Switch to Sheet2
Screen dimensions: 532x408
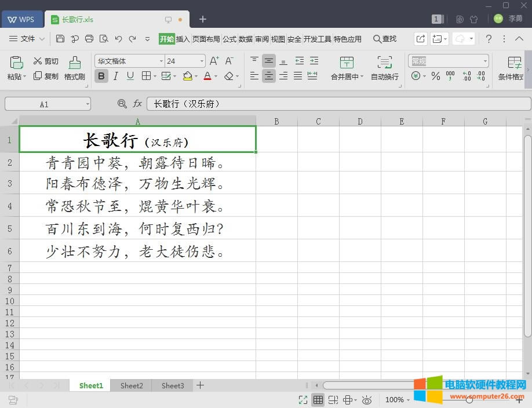[x=131, y=385]
